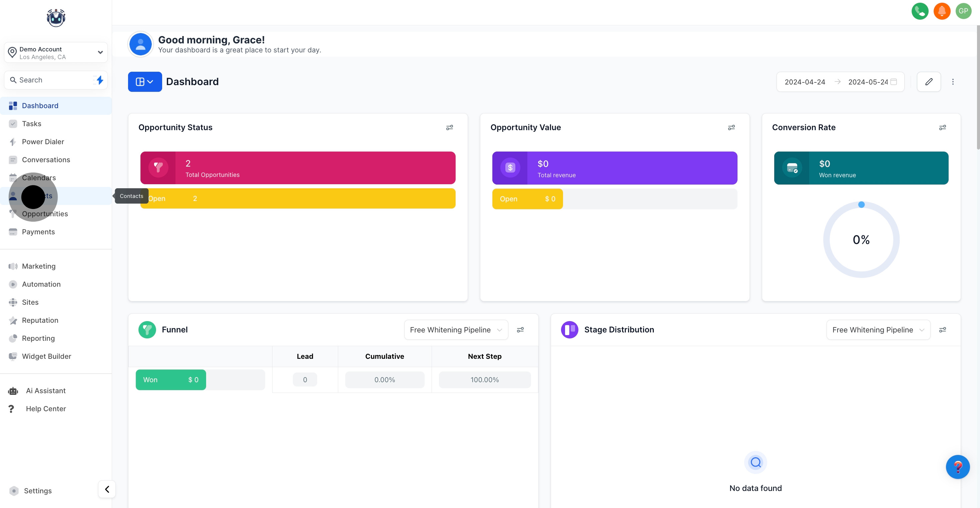980x508 pixels.
Task: Click the start date 2024-04-24 field
Action: pos(805,82)
